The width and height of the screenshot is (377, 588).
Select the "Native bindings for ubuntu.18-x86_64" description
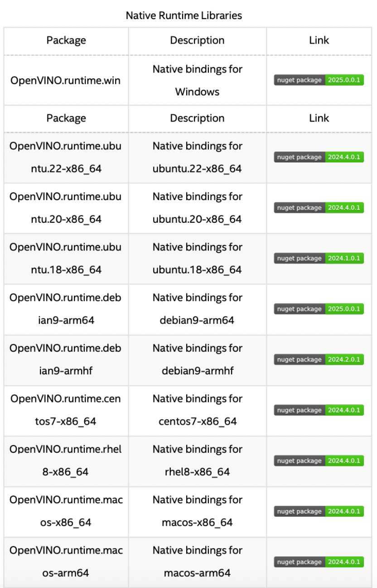coord(197,259)
